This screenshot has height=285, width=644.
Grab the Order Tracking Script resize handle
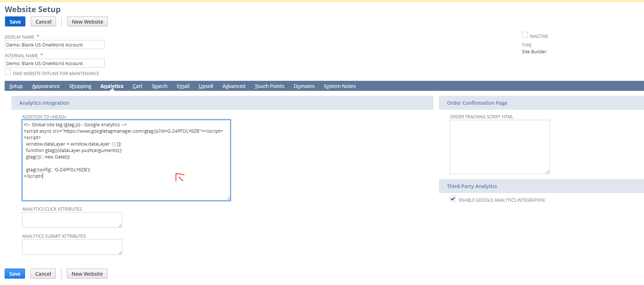(x=547, y=172)
